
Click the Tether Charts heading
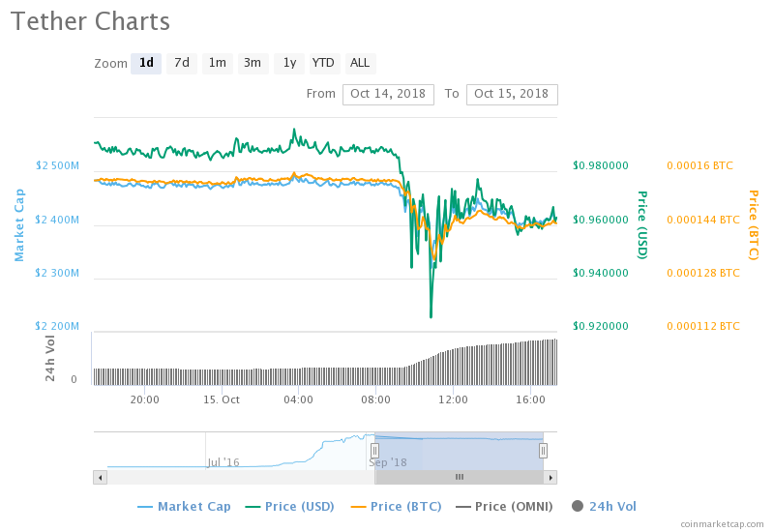point(90,21)
